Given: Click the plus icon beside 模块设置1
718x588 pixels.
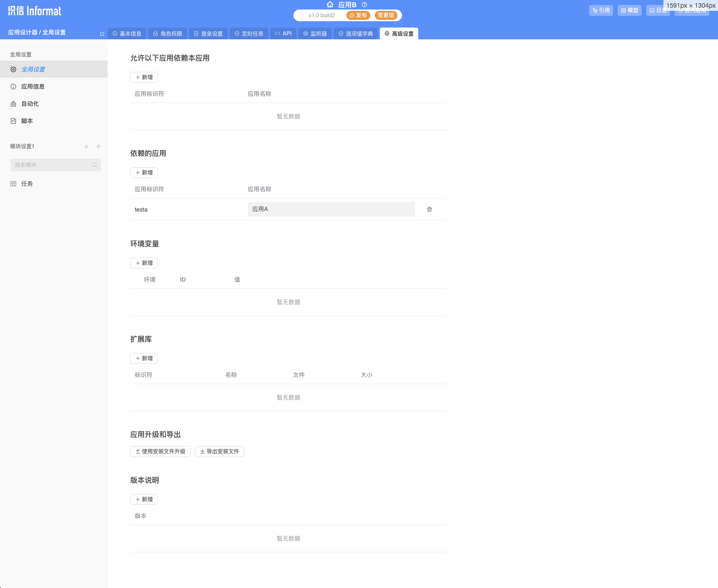Looking at the screenshot, I should (x=99, y=146).
